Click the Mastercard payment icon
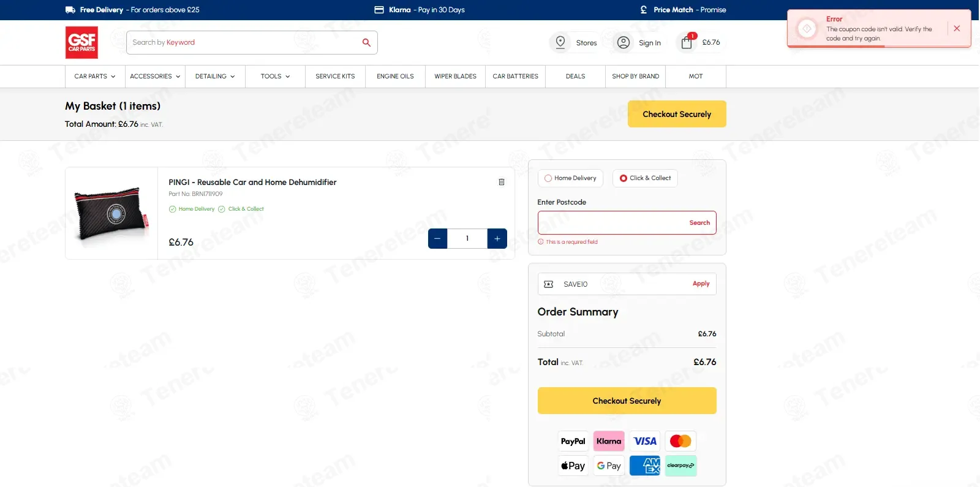 (x=680, y=441)
